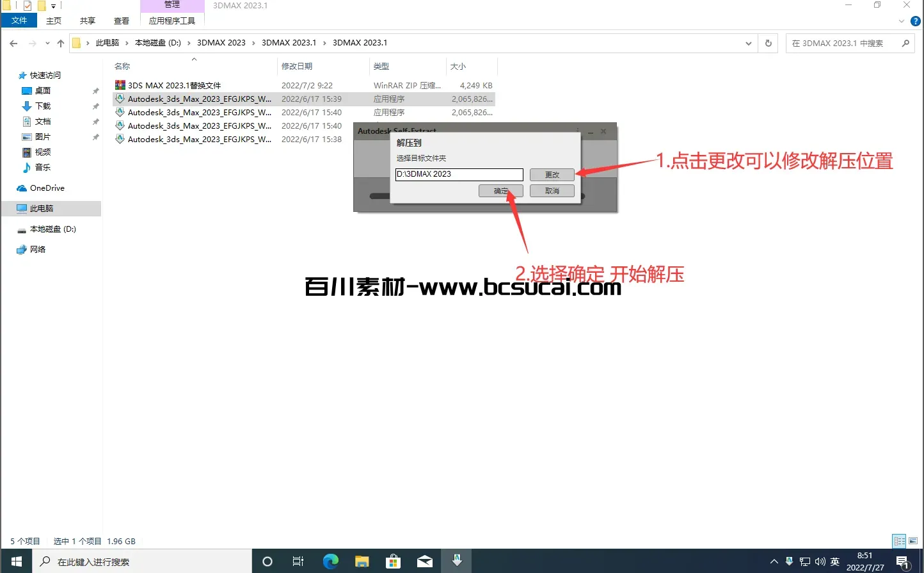Open File Explorer from taskbar

pos(362,561)
